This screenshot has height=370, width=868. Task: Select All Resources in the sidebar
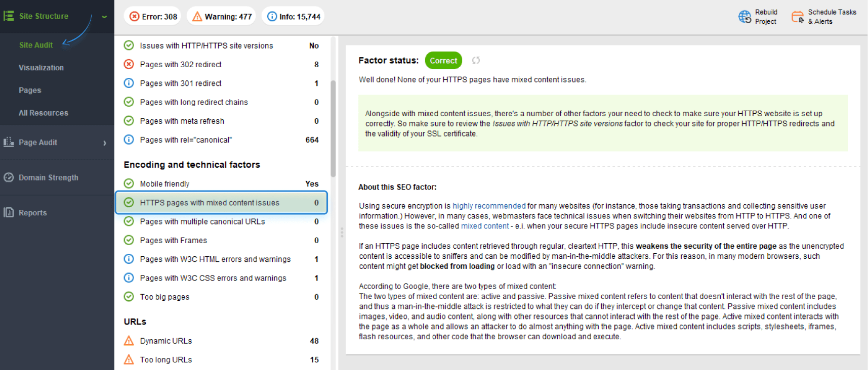[43, 113]
